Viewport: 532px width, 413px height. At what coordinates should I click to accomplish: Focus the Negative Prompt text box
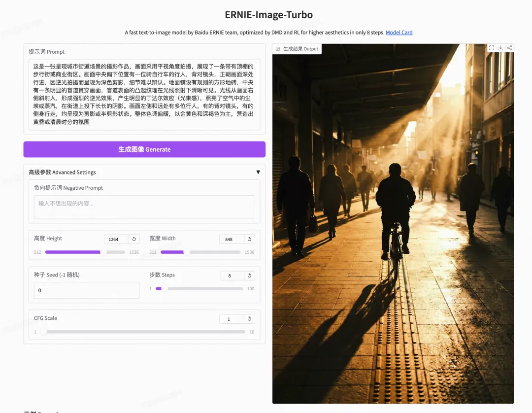[144, 207]
